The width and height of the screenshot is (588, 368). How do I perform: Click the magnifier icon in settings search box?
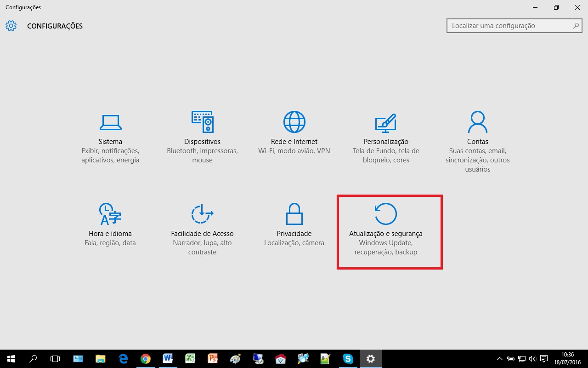pos(576,26)
